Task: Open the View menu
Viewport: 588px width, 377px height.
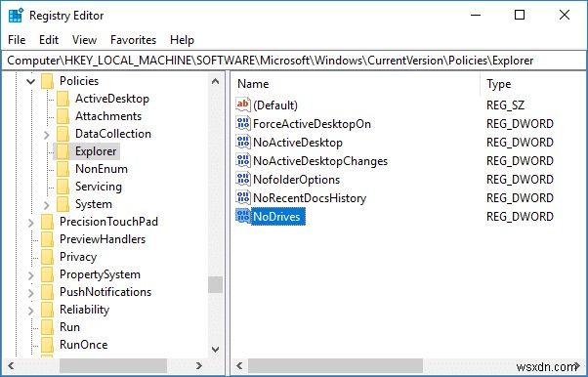Action: click(84, 40)
